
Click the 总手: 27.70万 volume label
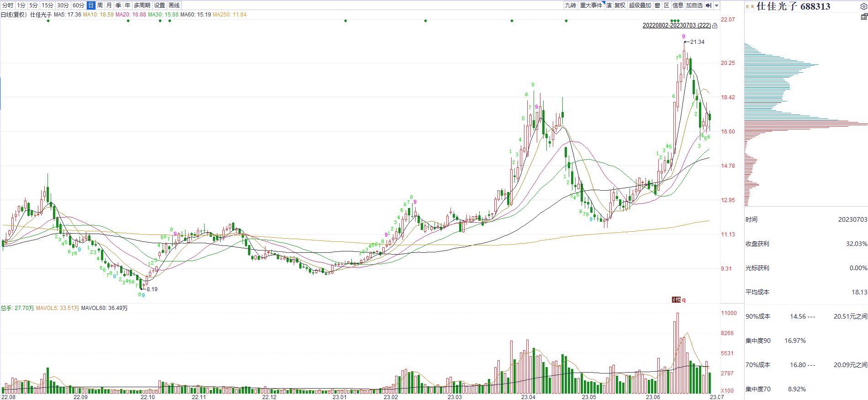[x=17, y=308]
